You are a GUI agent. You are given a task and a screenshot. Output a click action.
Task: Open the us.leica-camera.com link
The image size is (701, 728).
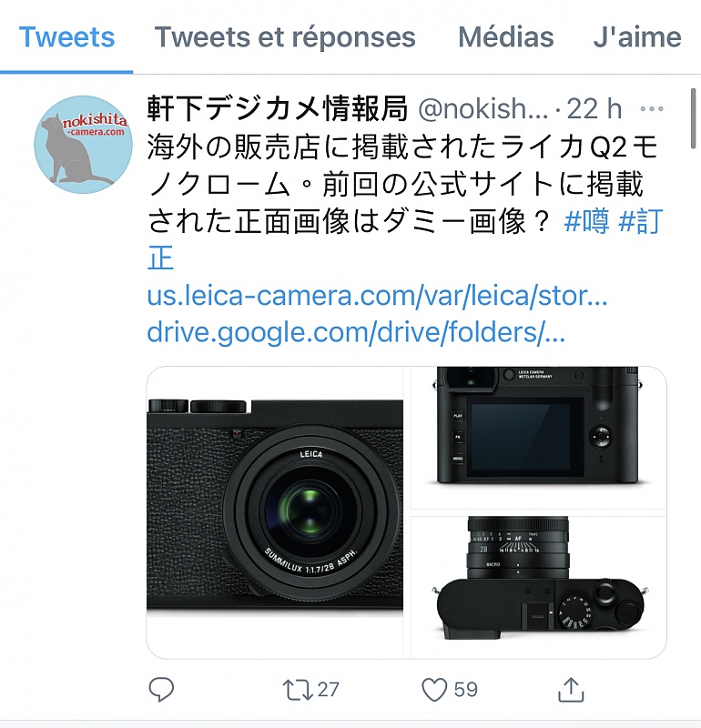(x=377, y=295)
